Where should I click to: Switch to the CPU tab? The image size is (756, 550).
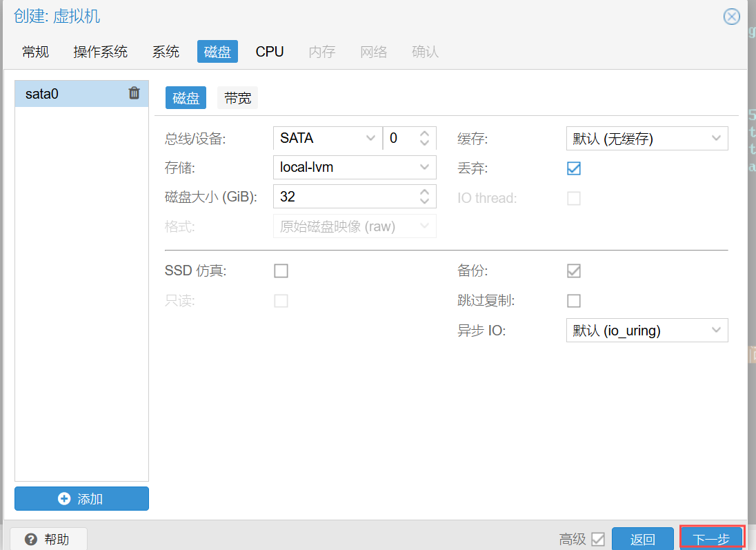(x=270, y=52)
